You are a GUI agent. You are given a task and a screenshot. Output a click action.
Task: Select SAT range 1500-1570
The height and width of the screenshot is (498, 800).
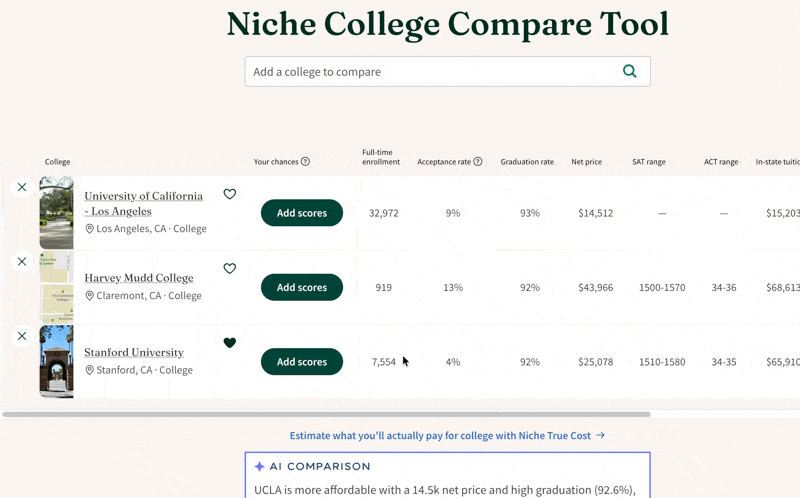tap(662, 288)
